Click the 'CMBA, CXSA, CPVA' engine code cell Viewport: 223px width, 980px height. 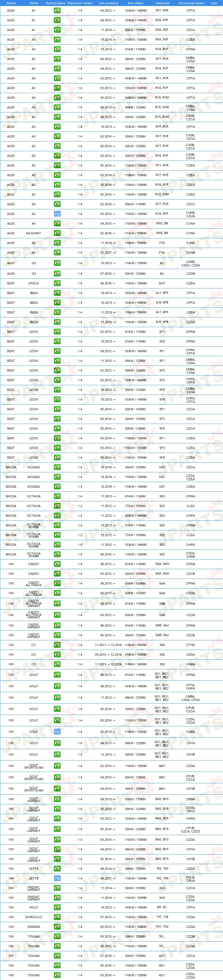pos(190,698)
